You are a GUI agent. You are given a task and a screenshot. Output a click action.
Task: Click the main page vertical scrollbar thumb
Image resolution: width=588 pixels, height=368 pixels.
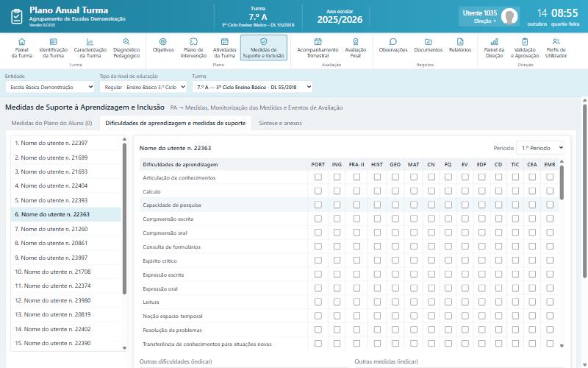584,191
